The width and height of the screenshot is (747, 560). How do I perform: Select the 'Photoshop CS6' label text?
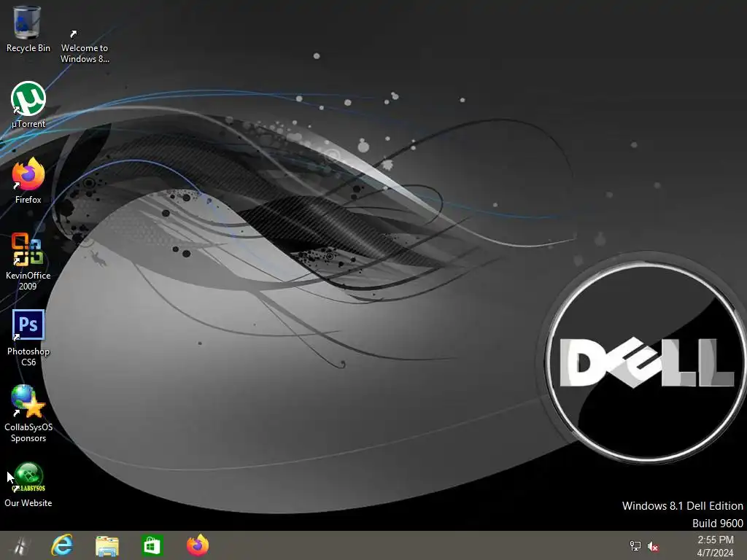[28, 357]
